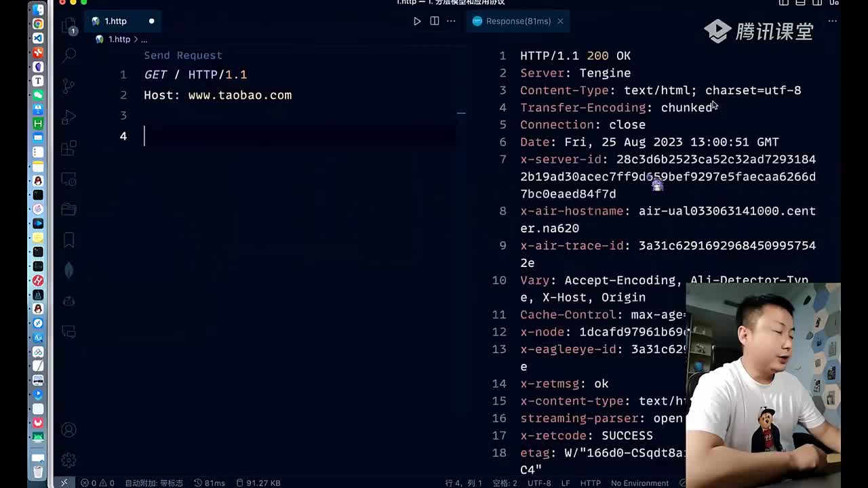Open the editor More Actions ellipsis menu
The height and width of the screenshot is (488, 868).
(451, 21)
